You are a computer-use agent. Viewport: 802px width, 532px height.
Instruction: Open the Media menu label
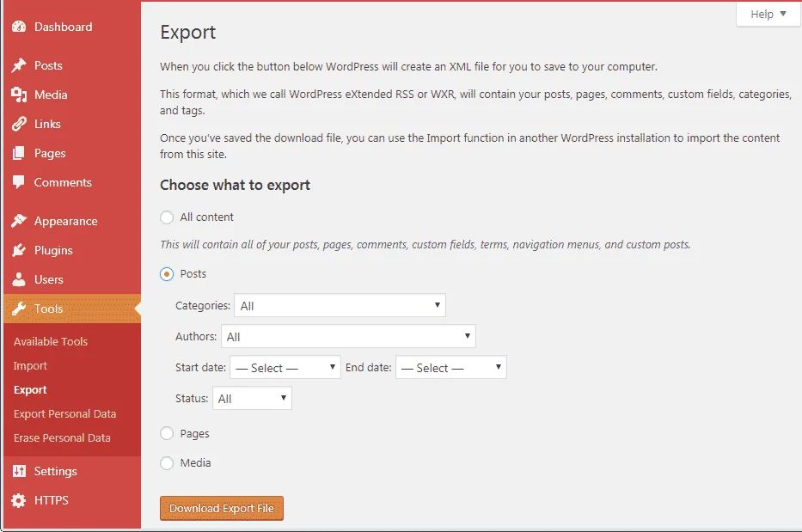pyautogui.click(x=51, y=95)
